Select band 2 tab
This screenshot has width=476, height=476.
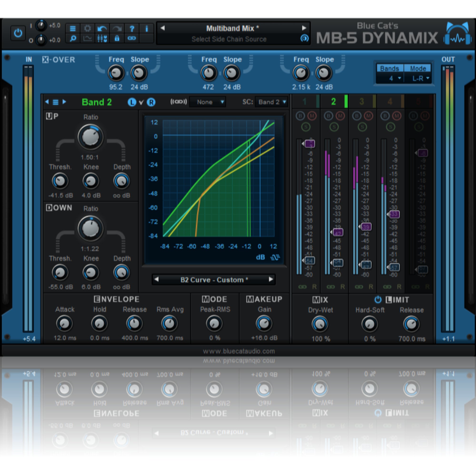coord(334,102)
